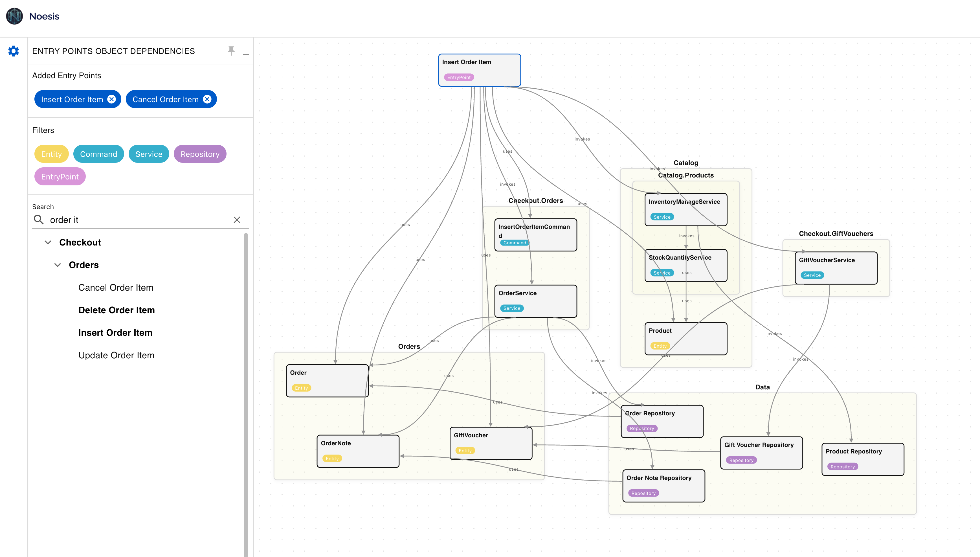Click the Noesis logo icon

[15, 16]
